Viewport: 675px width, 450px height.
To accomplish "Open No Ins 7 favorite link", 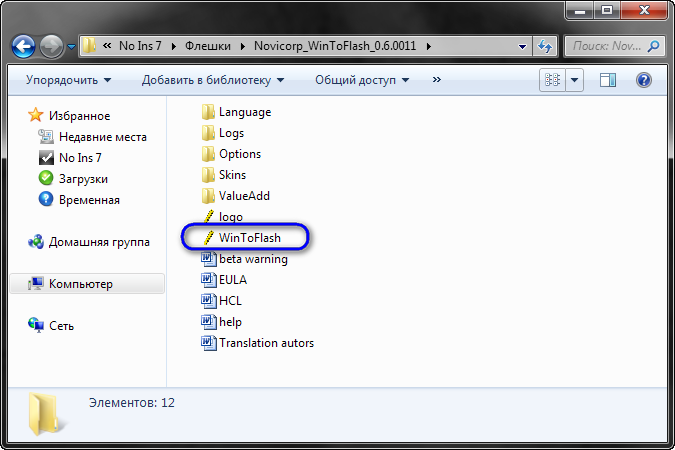I will point(80,158).
